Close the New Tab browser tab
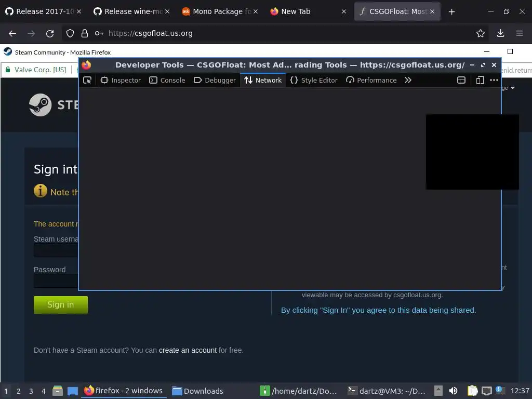The width and height of the screenshot is (532, 399). pos(344,11)
